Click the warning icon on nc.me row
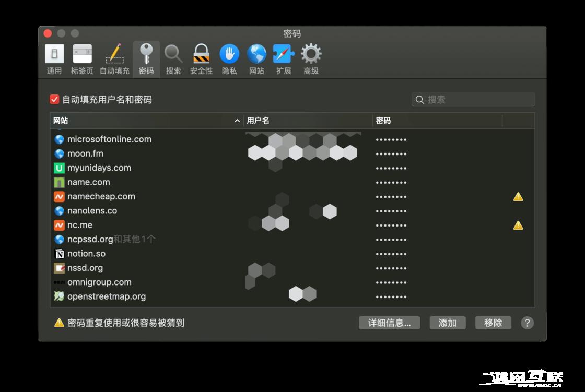The image size is (585, 392). [518, 225]
